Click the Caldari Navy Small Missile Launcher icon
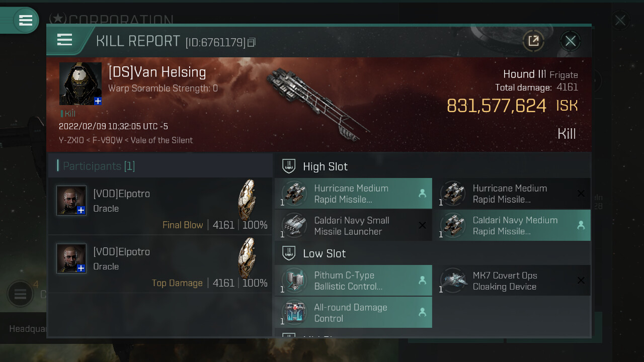This screenshot has width=644, height=362. tap(294, 225)
